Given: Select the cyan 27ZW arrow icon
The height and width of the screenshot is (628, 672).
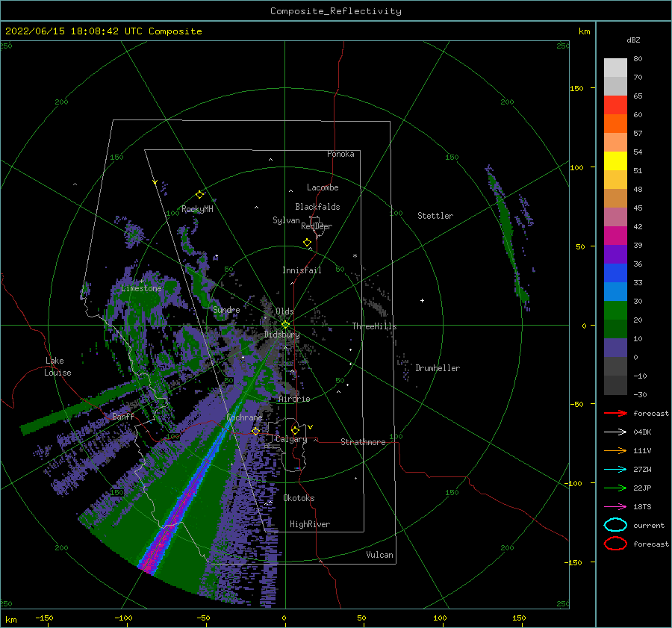Looking at the screenshot, I should 615,470.
